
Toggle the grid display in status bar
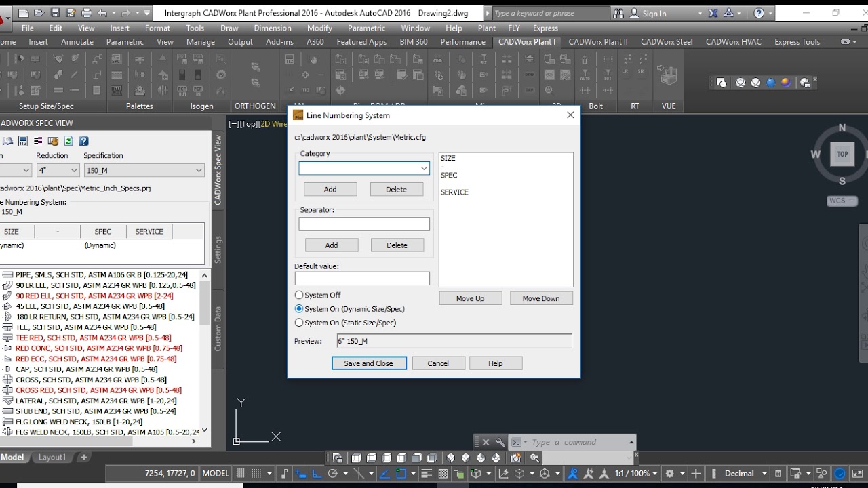coord(241,474)
